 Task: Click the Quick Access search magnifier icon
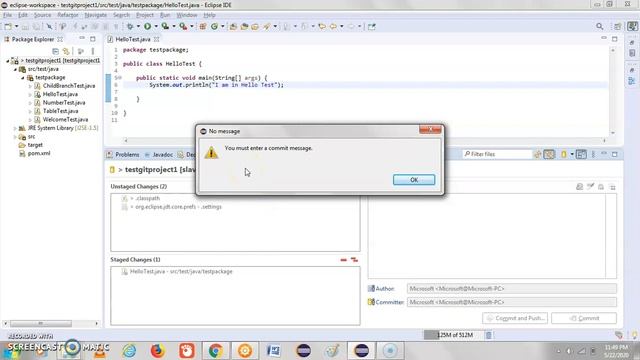tap(600, 27)
